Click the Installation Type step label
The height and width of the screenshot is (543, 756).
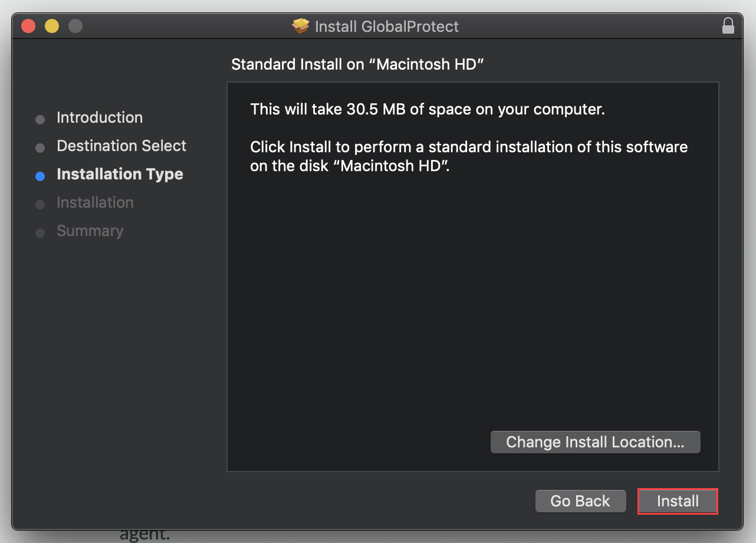(120, 174)
